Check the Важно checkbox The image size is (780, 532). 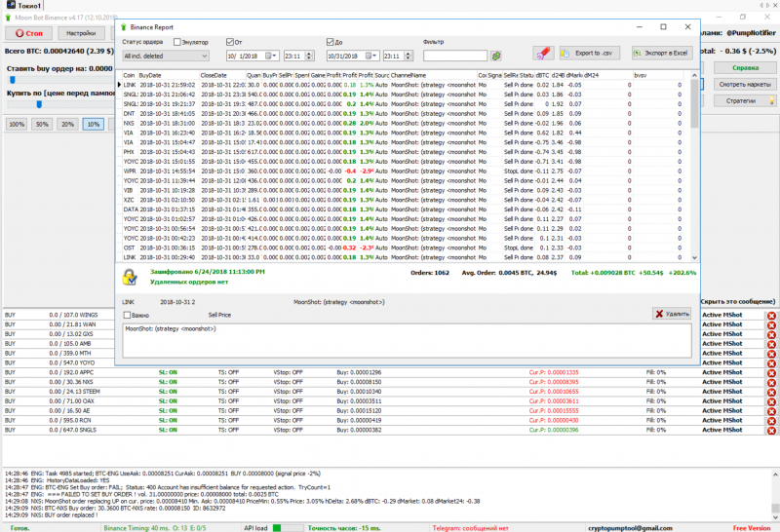coord(127,315)
